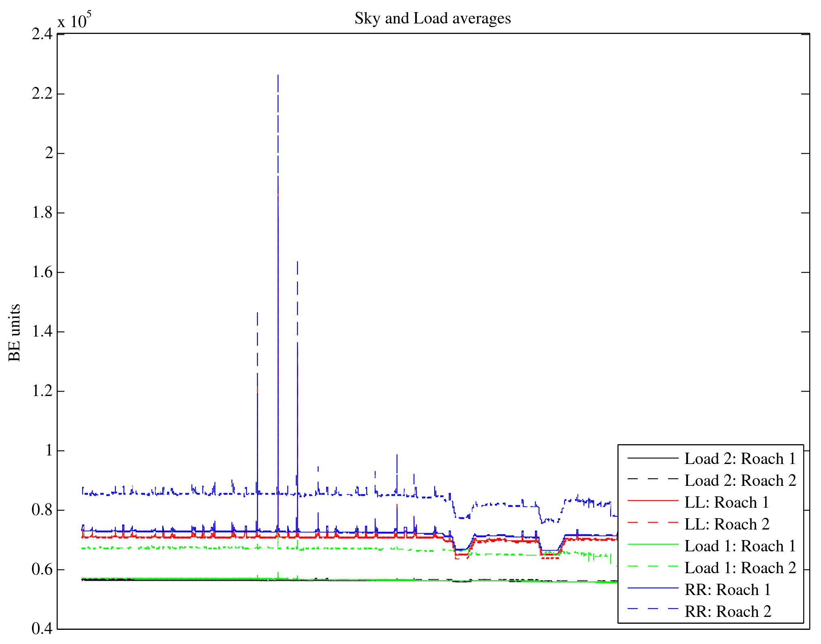The width and height of the screenshot is (821, 644).
Task: Click the 1.6 y-axis tick label
Action: pos(42,272)
